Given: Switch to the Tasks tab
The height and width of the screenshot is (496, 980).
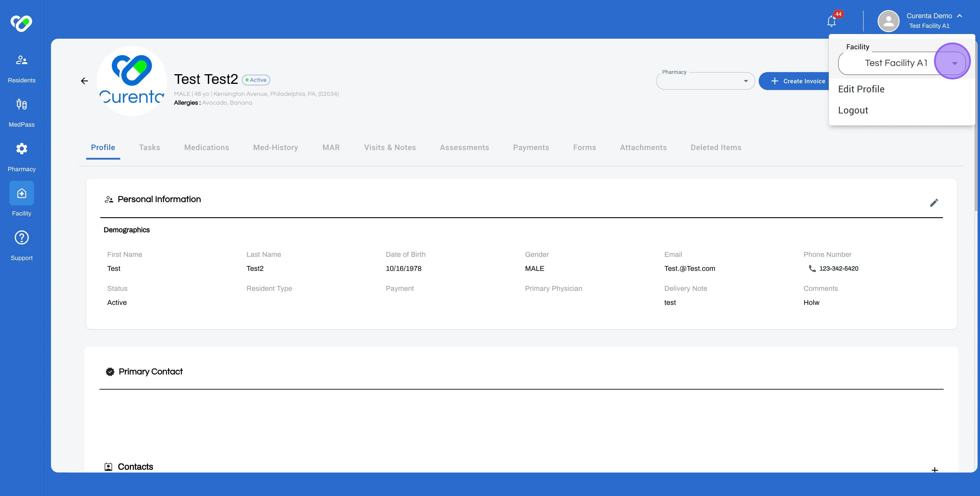Looking at the screenshot, I should (x=149, y=148).
